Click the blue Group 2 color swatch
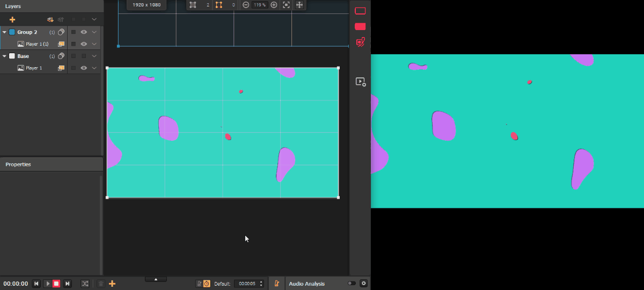The width and height of the screenshot is (644, 290). click(12, 32)
